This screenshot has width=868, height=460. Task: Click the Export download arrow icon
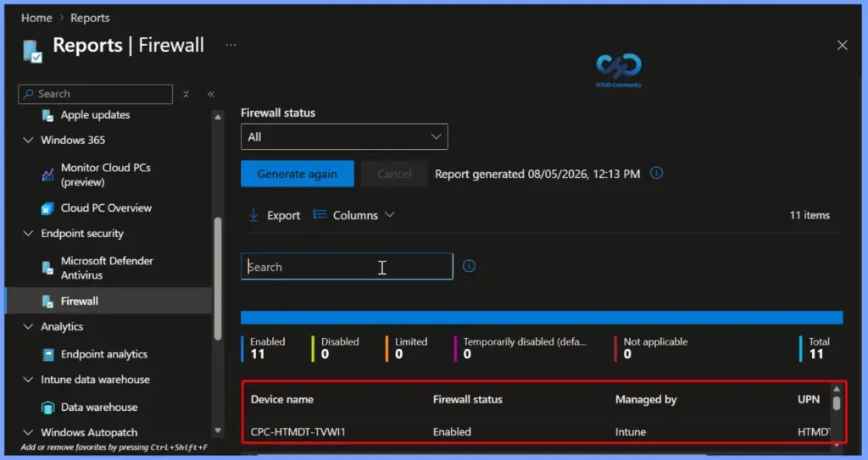coord(253,215)
